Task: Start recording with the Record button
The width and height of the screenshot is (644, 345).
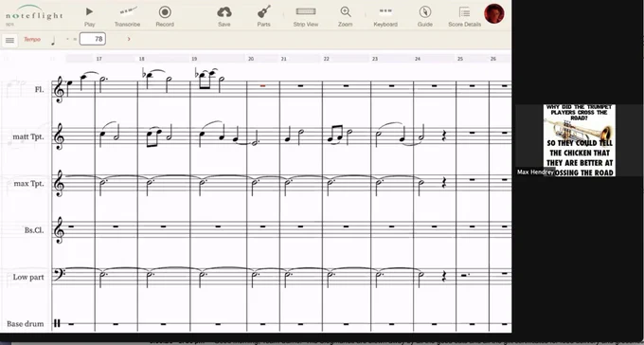Action: (x=165, y=16)
